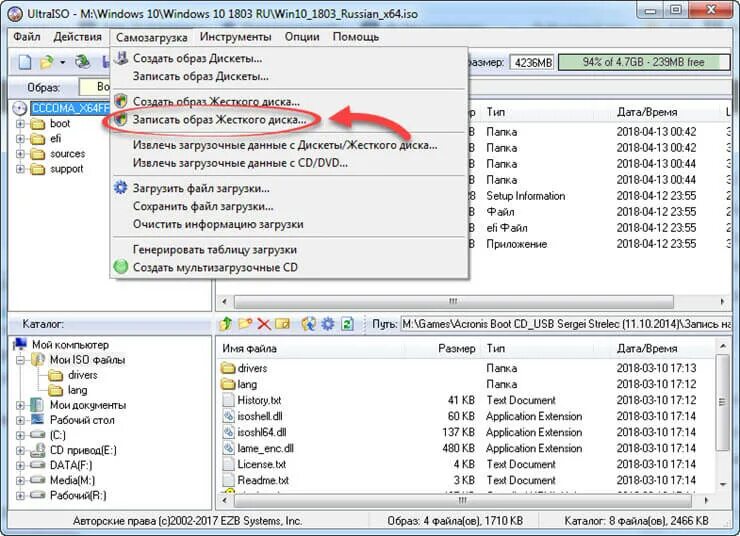Click the gear icon beside Загрузить файл загрузки
740x536 pixels.
click(121, 187)
